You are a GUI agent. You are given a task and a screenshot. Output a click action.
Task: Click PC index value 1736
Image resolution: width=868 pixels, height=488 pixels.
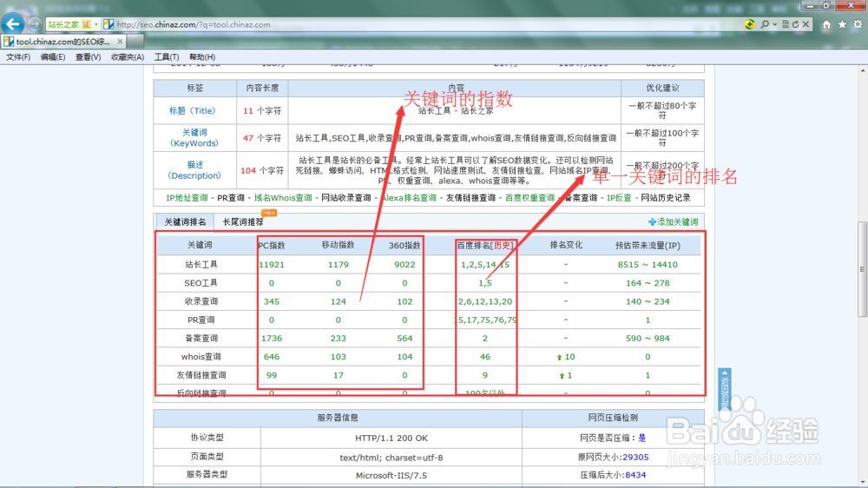pyautogui.click(x=271, y=338)
